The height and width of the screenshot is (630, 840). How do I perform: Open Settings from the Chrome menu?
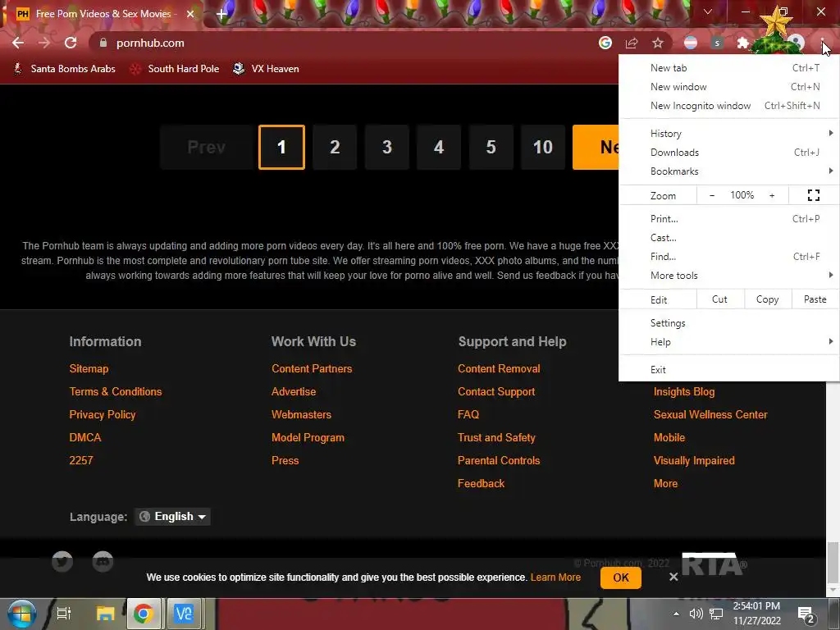pyautogui.click(x=728, y=323)
